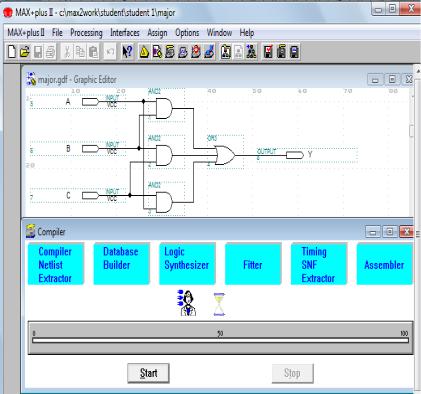The width and height of the screenshot is (421, 394).
Task: Open the Compiler toolbar icon
Action: click(x=170, y=52)
